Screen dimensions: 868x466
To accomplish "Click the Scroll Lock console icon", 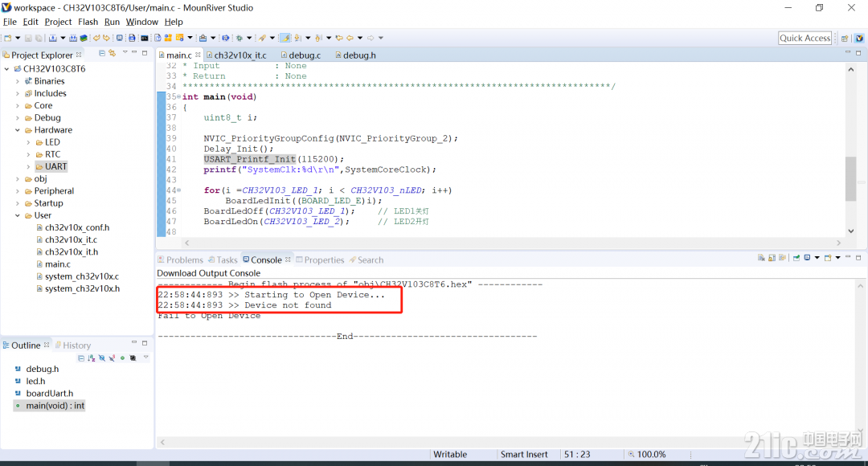I will (x=772, y=258).
